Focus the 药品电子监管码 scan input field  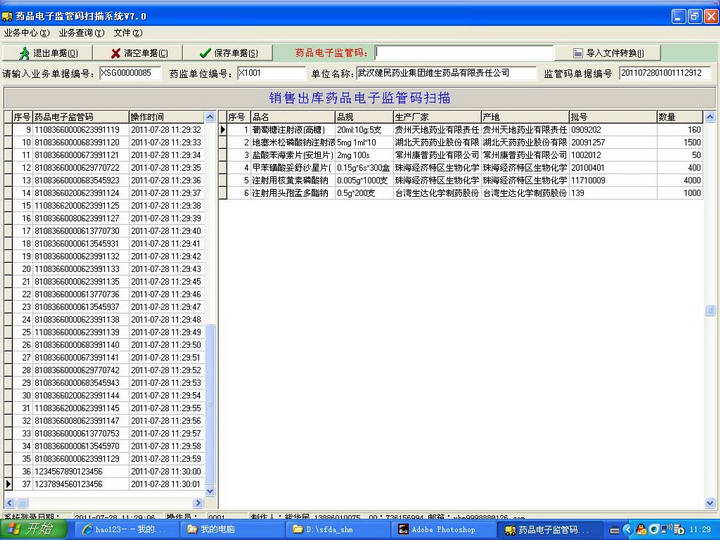click(464, 53)
